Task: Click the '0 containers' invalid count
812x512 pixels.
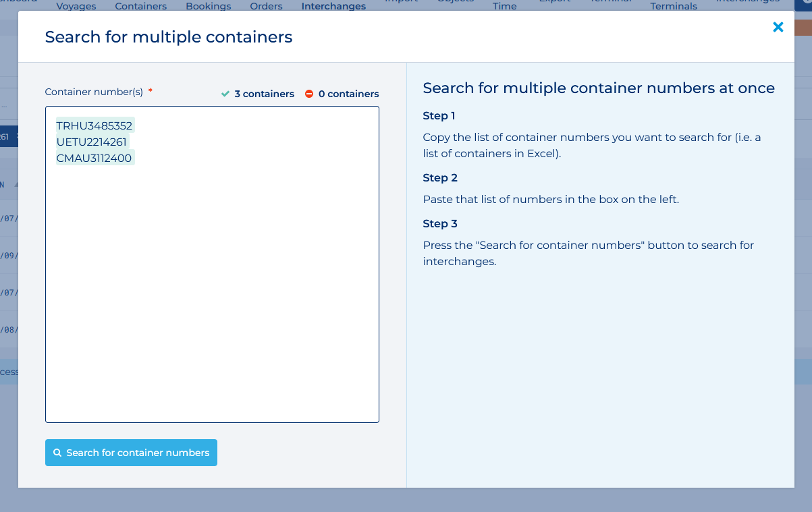Action: tap(349, 94)
